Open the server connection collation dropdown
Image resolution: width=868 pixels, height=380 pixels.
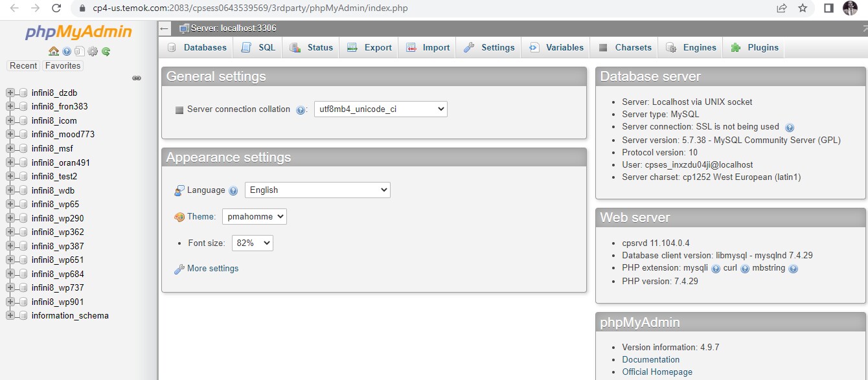(379, 109)
